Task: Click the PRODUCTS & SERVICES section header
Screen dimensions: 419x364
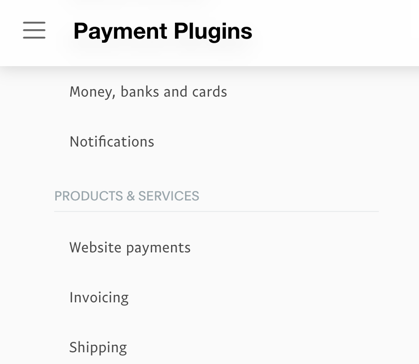Action: 127,196
